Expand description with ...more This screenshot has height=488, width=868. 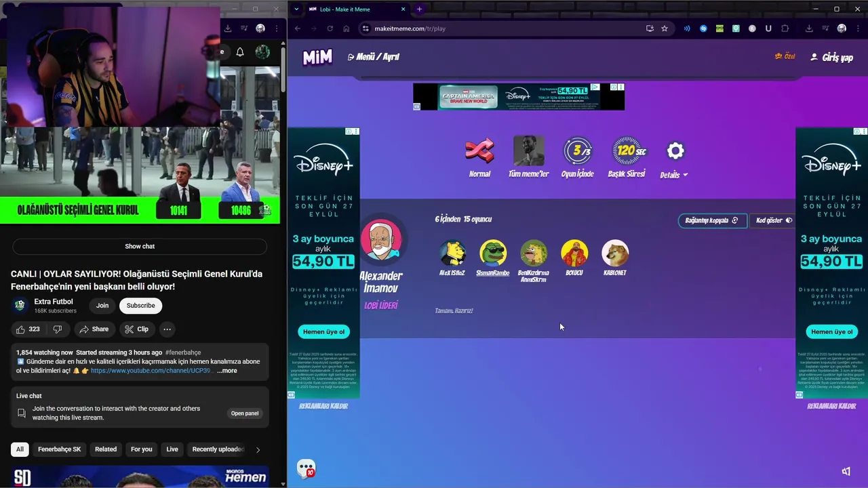pyautogui.click(x=227, y=371)
